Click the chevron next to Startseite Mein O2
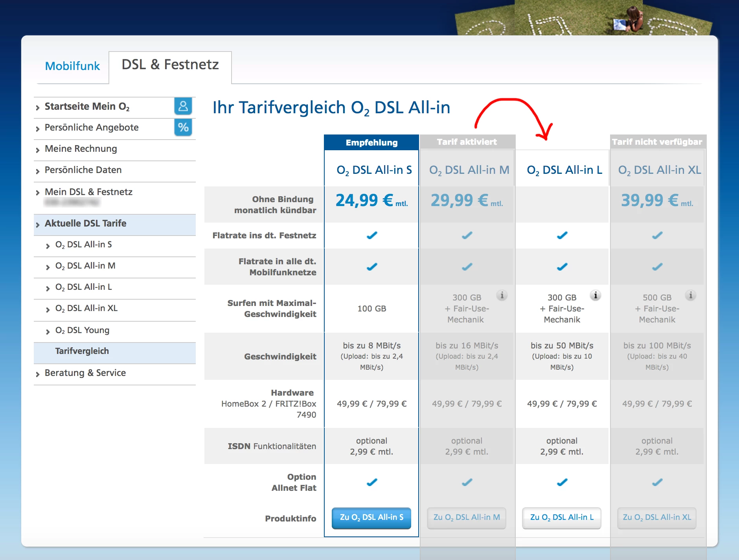The height and width of the screenshot is (560, 739). tap(38, 107)
